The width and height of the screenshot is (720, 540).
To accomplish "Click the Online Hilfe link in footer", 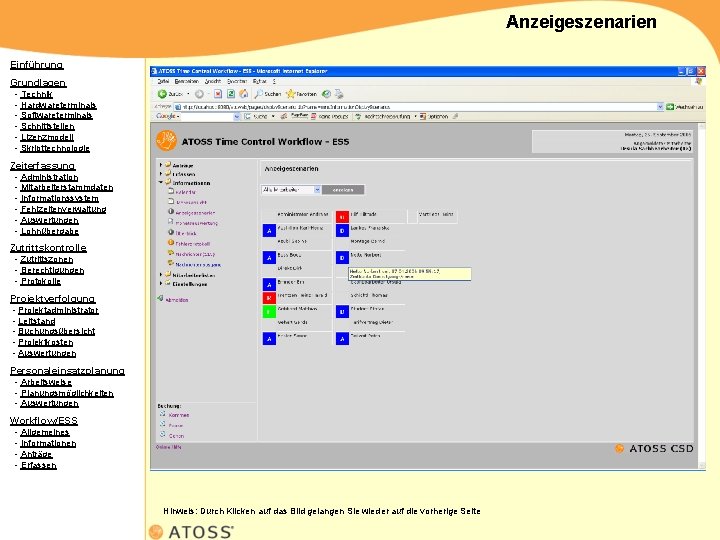I will point(169,447).
